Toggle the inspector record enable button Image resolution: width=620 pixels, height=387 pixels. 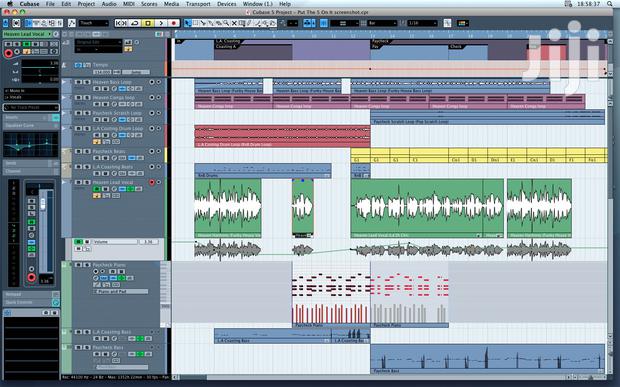click(8, 53)
